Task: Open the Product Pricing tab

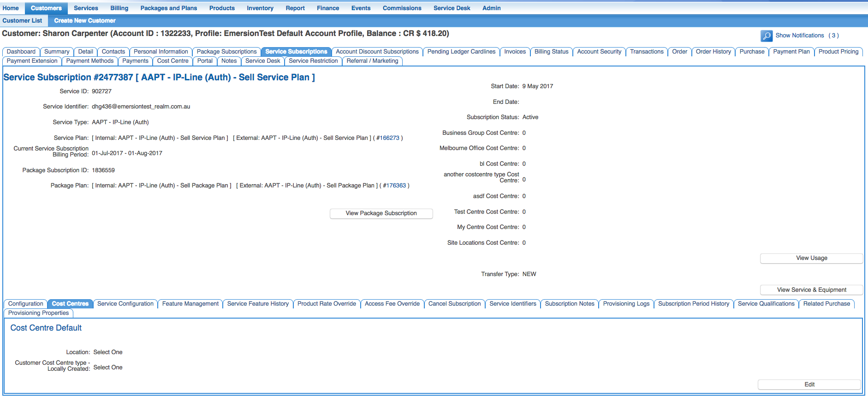Action: pos(838,52)
